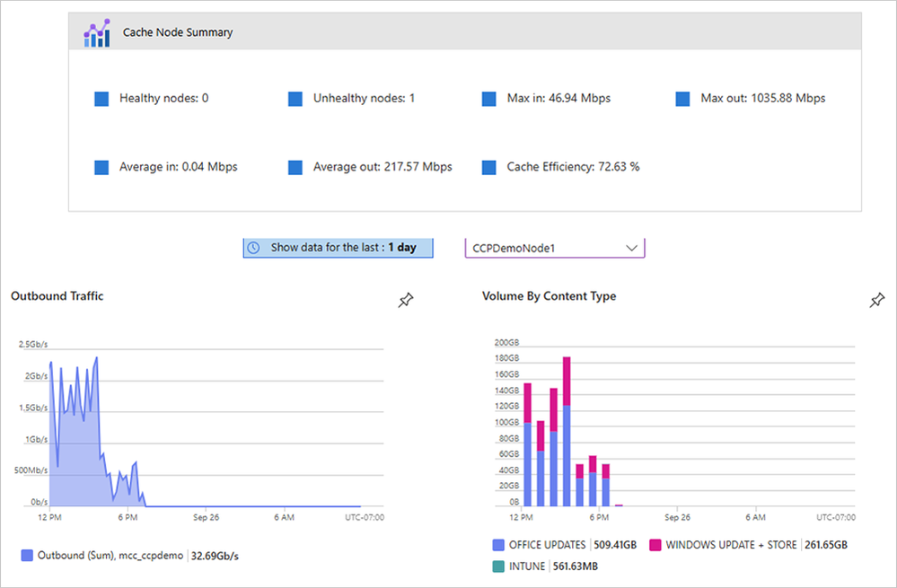This screenshot has width=897, height=588.
Task: Click the 561.63MB legend value
Action: pos(576,566)
